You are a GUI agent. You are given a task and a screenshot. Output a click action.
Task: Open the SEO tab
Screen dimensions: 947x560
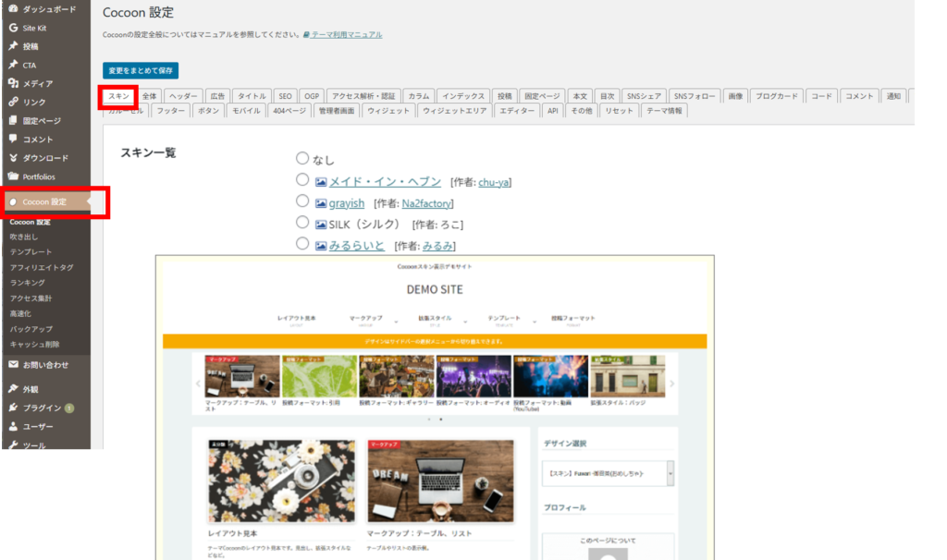[285, 96]
